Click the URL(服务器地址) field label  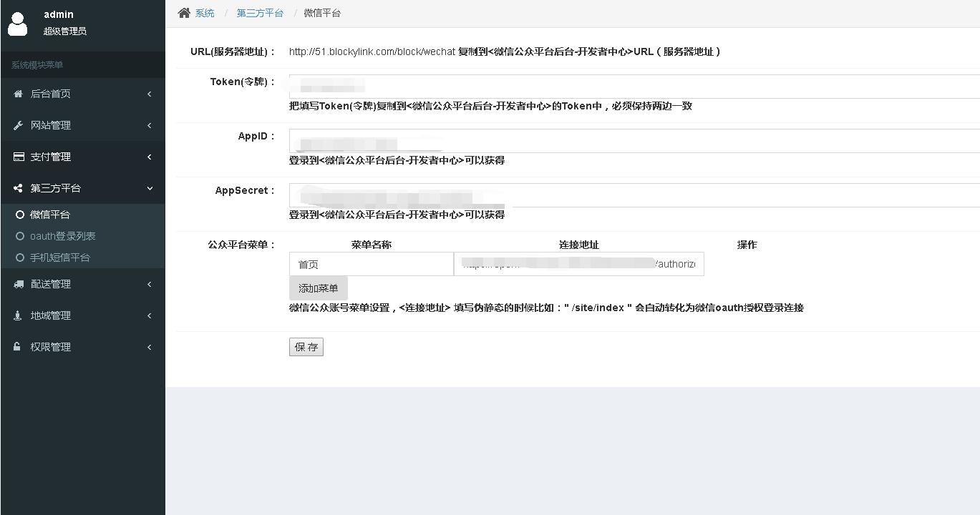point(233,51)
